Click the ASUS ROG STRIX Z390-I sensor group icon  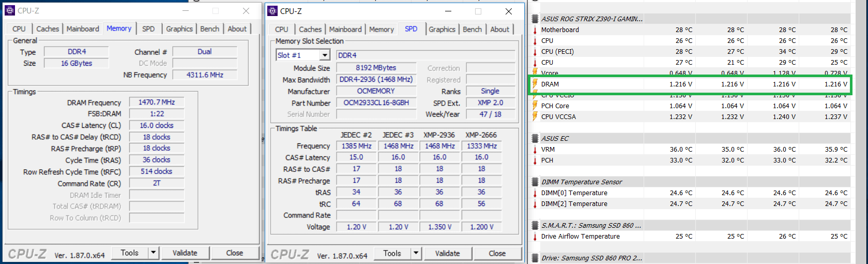[536, 19]
